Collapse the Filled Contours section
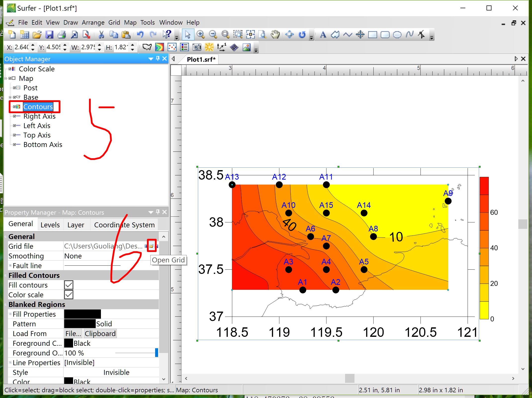The width and height of the screenshot is (532, 398). 6,275
